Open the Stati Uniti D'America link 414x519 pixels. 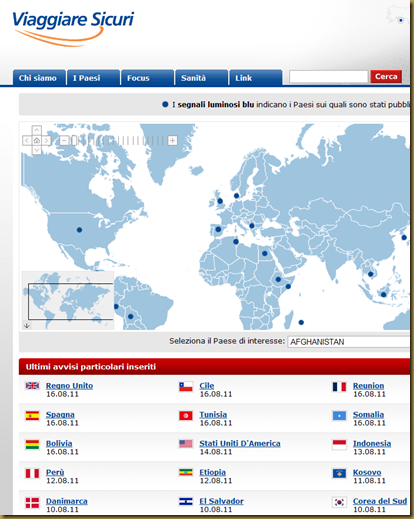tap(240, 443)
